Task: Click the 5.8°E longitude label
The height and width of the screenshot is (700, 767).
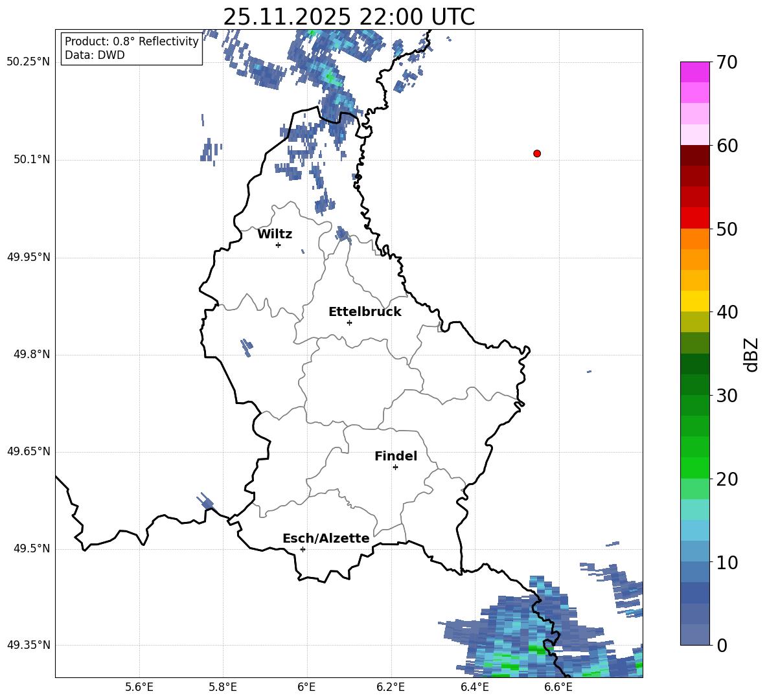Action: 223,687
